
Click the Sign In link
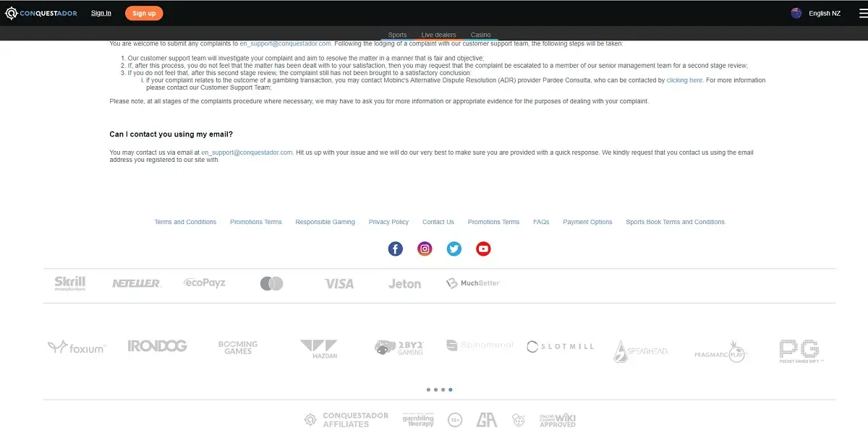click(x=101, y=13)
